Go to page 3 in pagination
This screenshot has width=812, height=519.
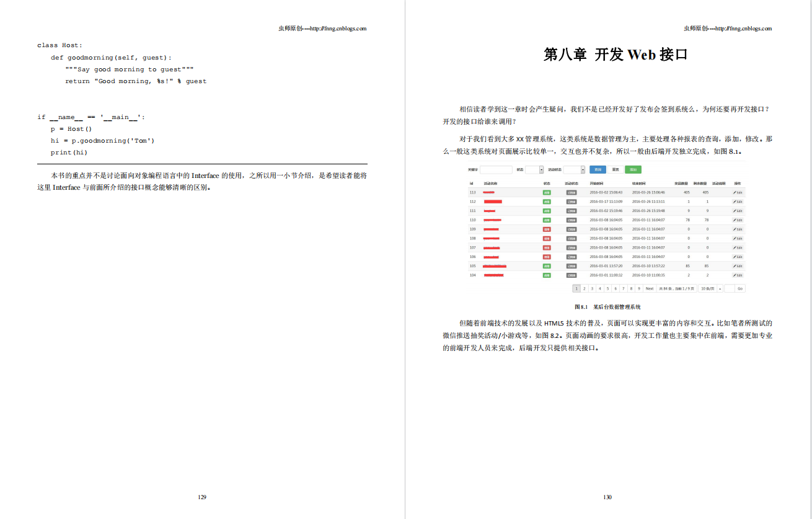coord(592,288)
